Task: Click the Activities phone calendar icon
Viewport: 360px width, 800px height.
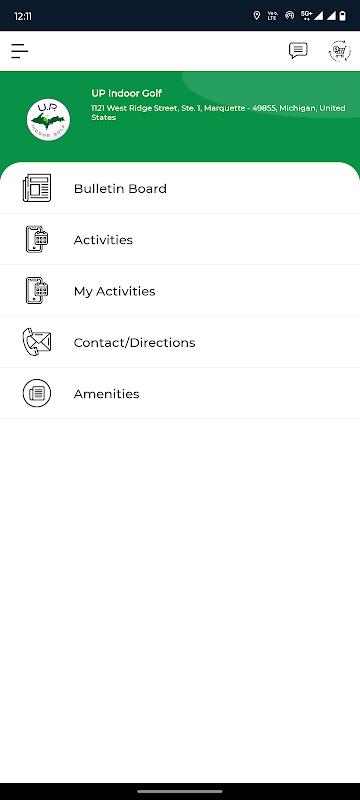Action: click(x=37, y=239)
